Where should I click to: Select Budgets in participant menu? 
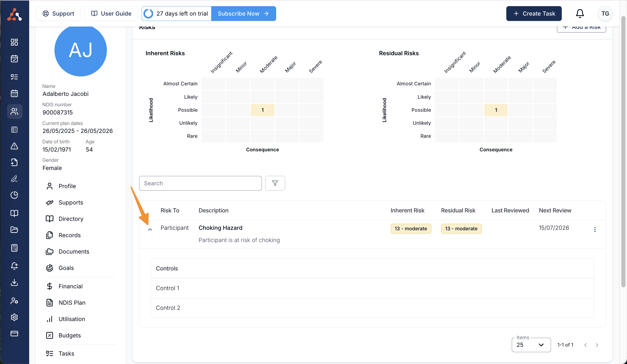point(70,335)
